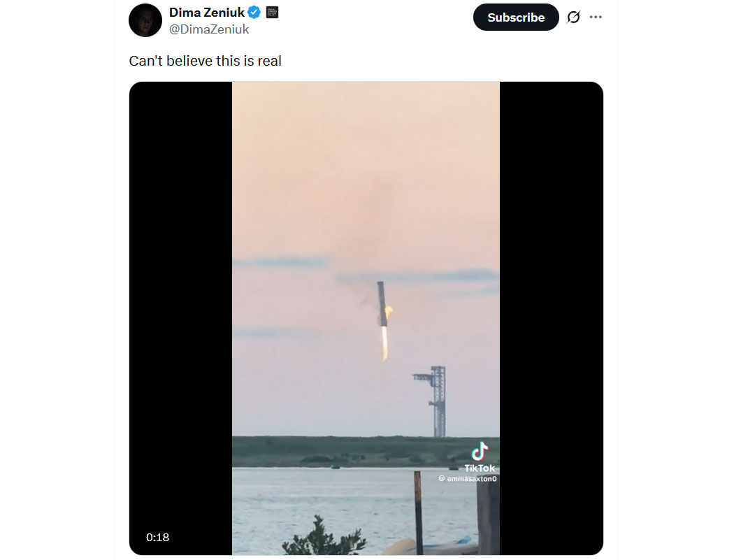Click the Grok explain post icon
The image size is (734, 560).
point(573,17)
